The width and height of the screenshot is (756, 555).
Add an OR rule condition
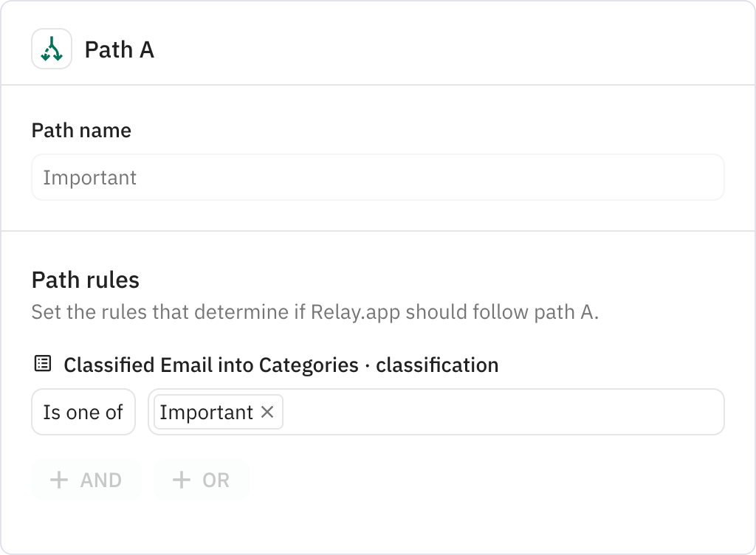coord(201,480)
